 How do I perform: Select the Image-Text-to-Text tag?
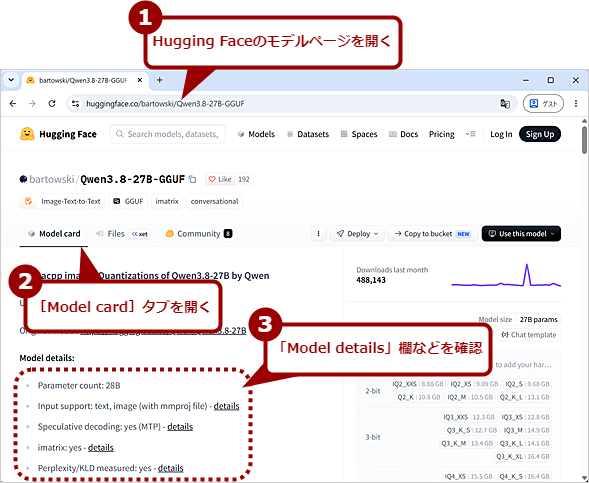tap(62, 201)
